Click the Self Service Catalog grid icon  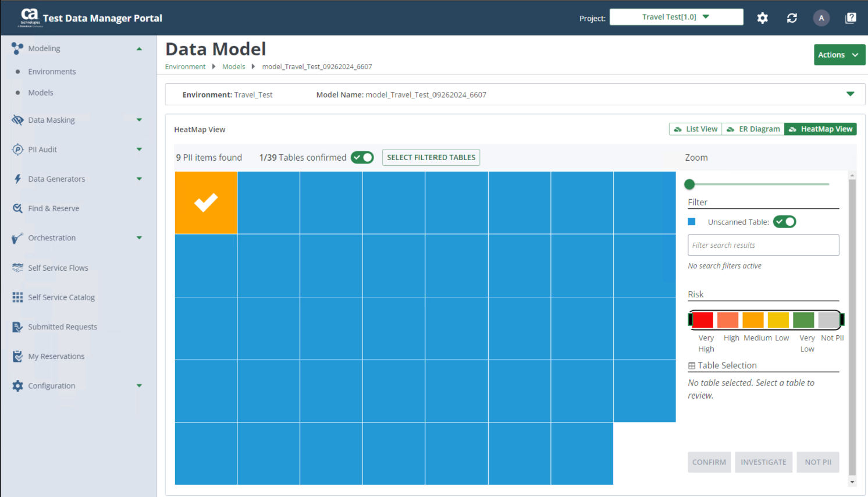pyautogui.click(x=17, y=297)
